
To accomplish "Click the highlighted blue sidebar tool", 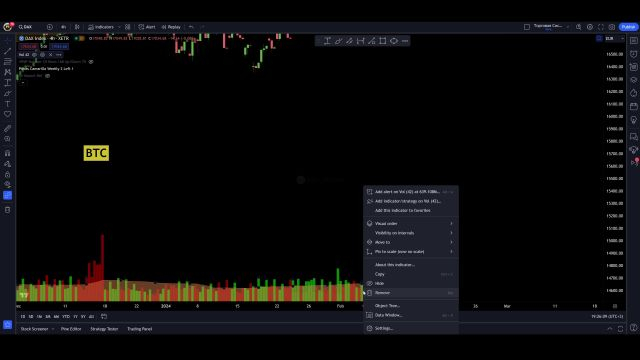I will click(x=7, y=196).
